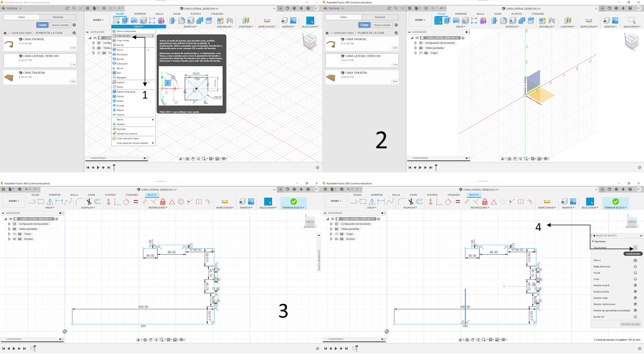Open CARA TRASERA thumbnail in top-left window
The width and height of the screenshot is (644, 362).
10,77
